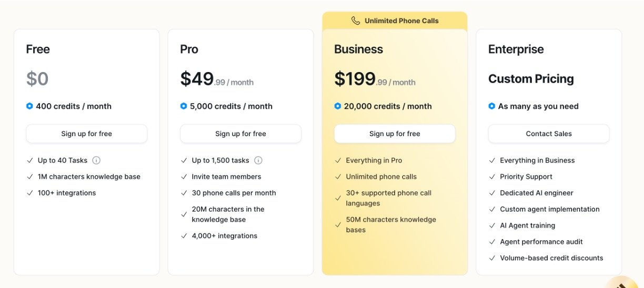The image size is (644, 288).
Task: Click checkmark next to Invite team members
Action: [x=184, y=177]
